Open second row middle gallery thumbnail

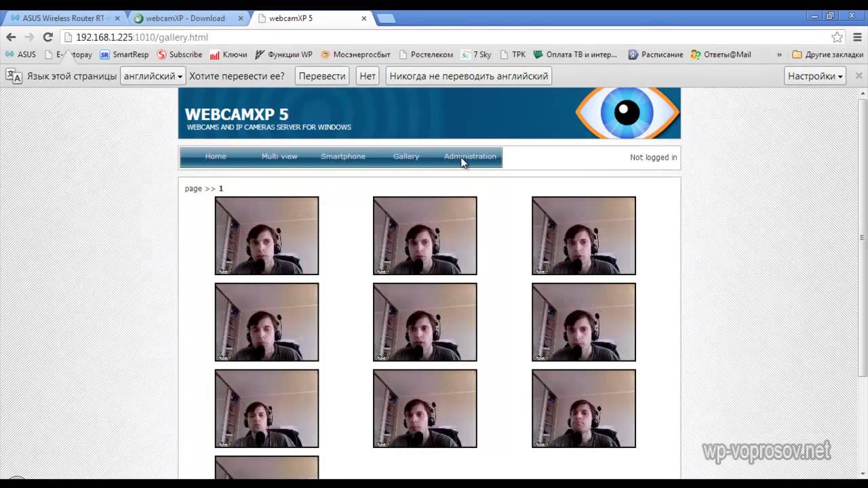click(425, 322)
